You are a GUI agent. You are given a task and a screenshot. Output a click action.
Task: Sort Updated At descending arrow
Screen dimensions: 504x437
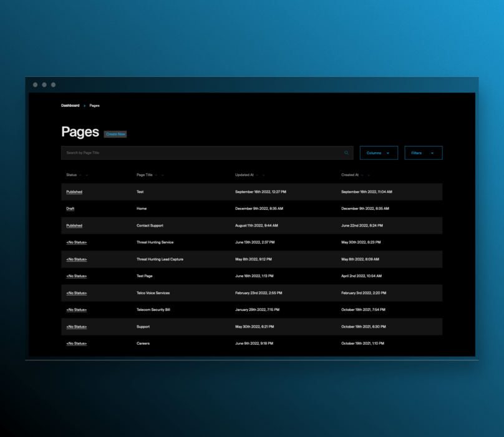point(263,175)
